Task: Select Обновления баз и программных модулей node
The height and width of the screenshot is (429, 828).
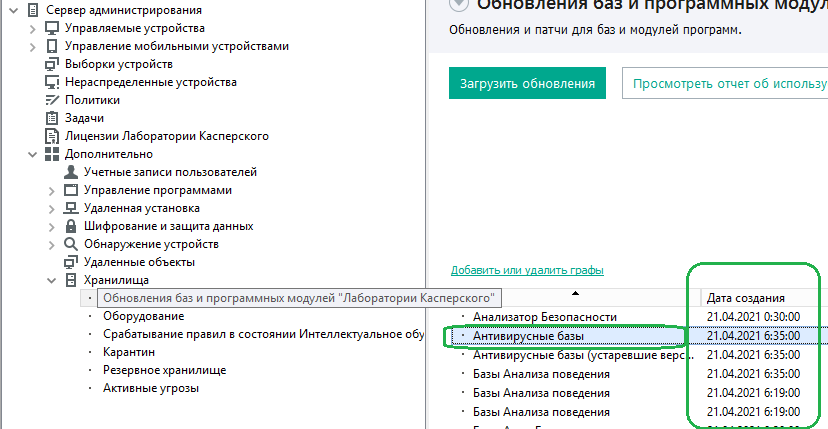Action: point(301,297)
